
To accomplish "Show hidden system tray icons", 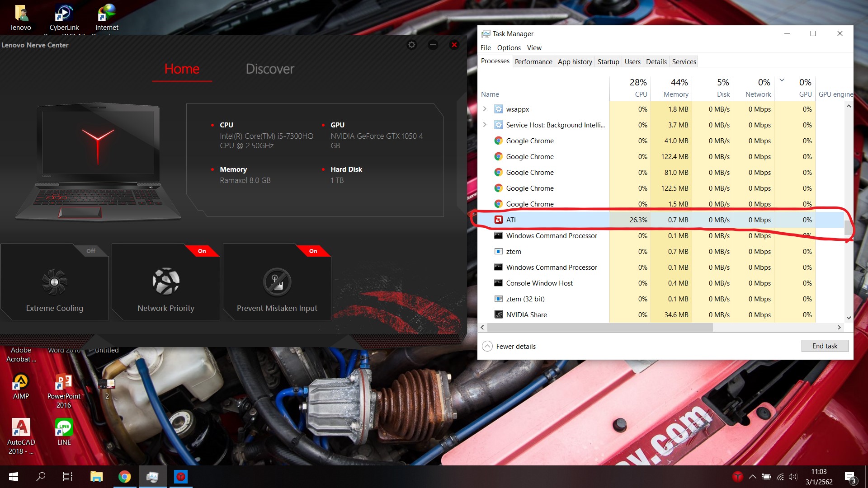I will click(x=752, y=477).
